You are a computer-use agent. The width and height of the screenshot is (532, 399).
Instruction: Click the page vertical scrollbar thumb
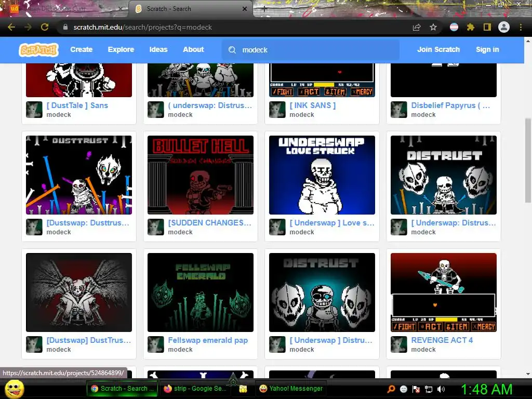[x=528, y=160]
